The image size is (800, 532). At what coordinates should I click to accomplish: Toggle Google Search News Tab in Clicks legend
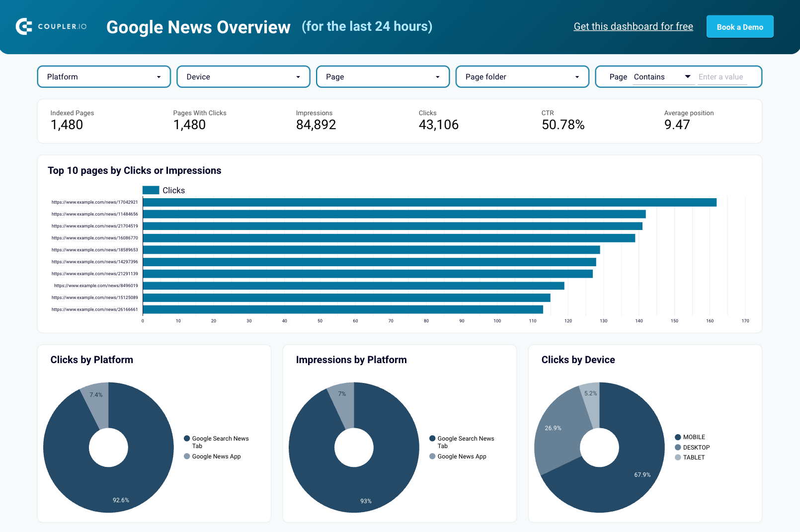(187, 439)
